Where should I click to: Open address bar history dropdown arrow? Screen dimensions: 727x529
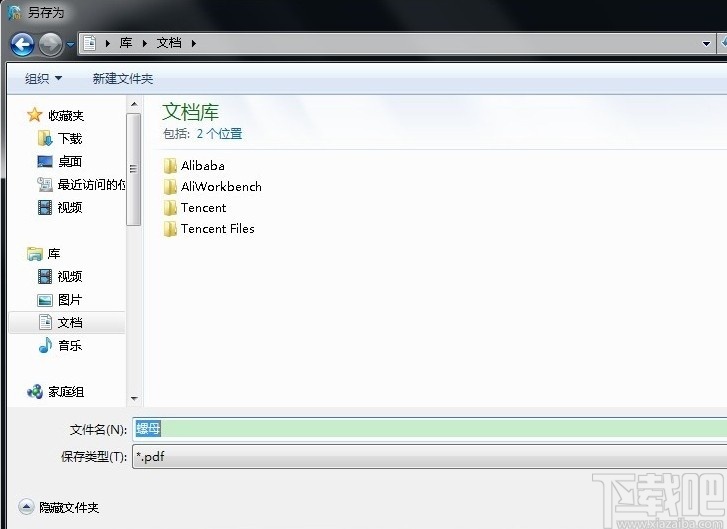[x=706, y=44]
